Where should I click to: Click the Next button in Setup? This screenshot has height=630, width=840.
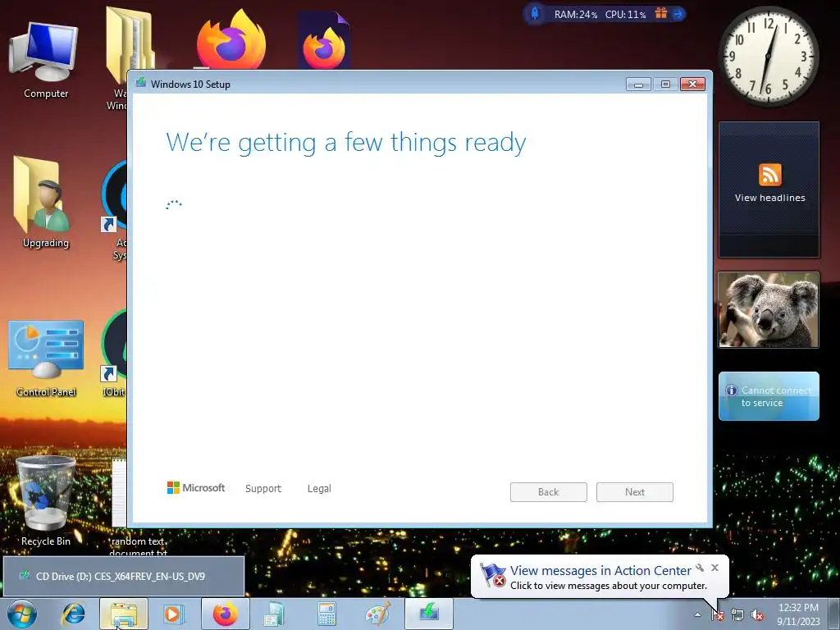(635, 492)
